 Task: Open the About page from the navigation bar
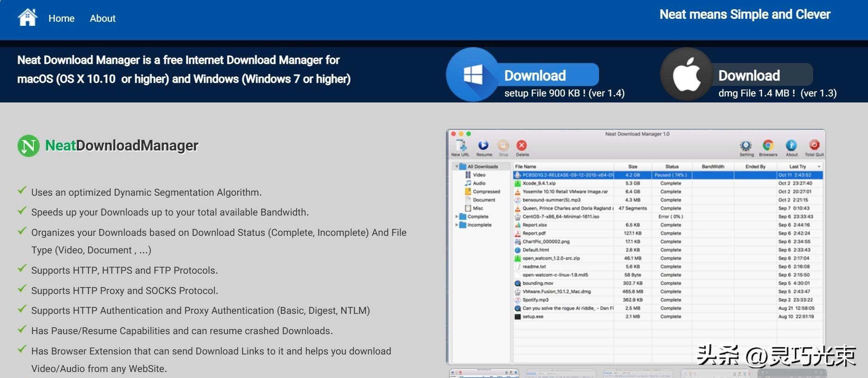click(102, 18)
